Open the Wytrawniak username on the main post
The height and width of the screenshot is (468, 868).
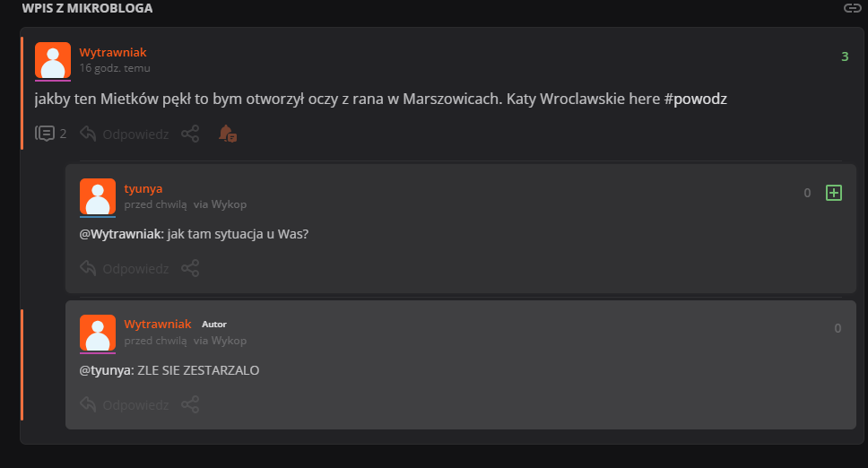point(112,53)
